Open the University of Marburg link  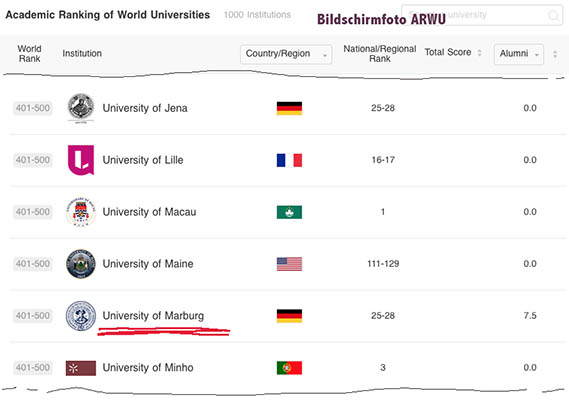click(153, 315)
